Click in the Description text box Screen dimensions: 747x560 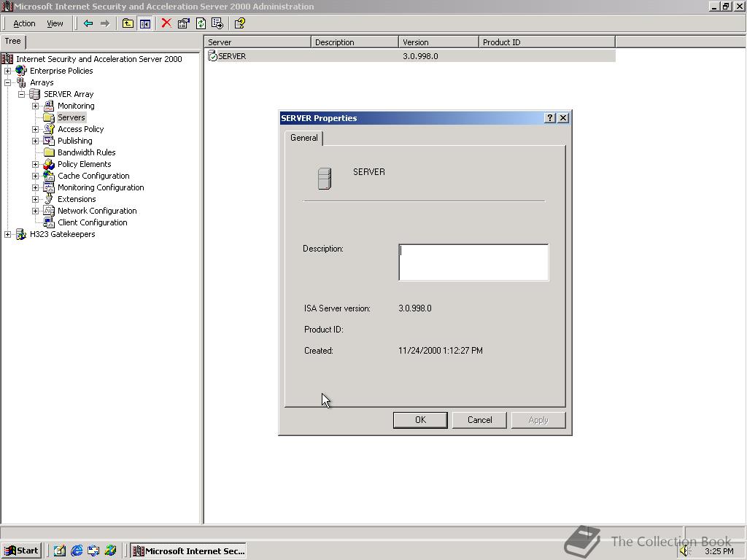pyautogui.click(x=473, y=262)
